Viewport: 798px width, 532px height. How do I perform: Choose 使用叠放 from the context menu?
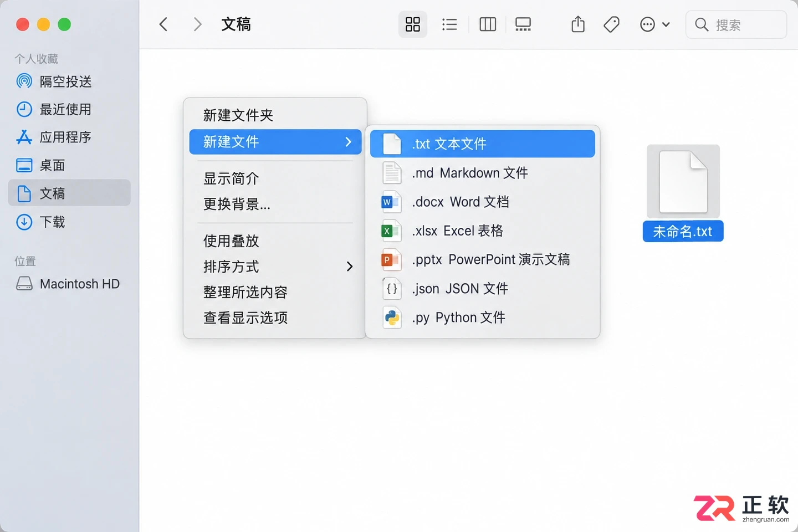coord(275,241)
